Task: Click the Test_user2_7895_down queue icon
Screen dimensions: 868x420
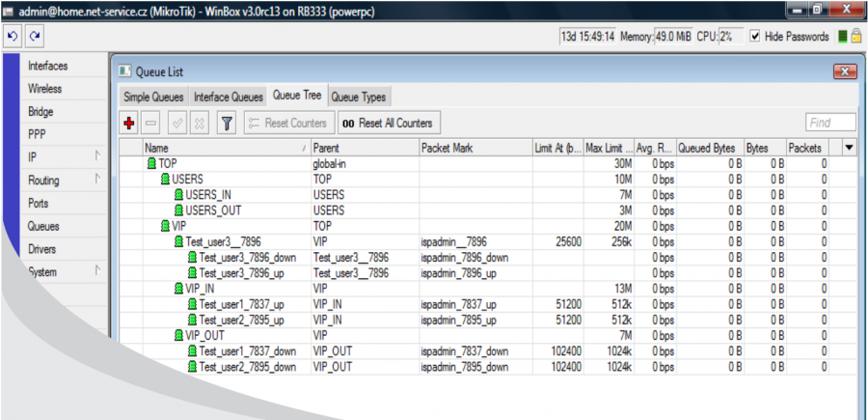Action: coord(192,367)
